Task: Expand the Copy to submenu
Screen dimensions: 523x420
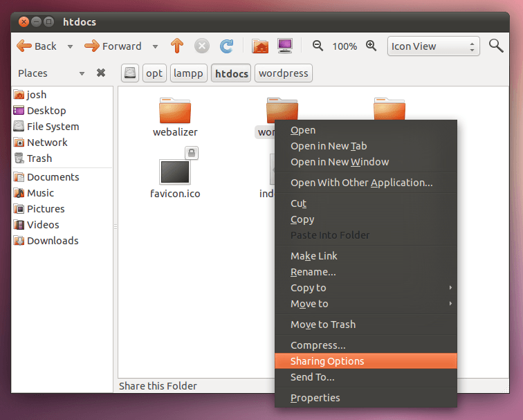Action: (x=366, y=288)
